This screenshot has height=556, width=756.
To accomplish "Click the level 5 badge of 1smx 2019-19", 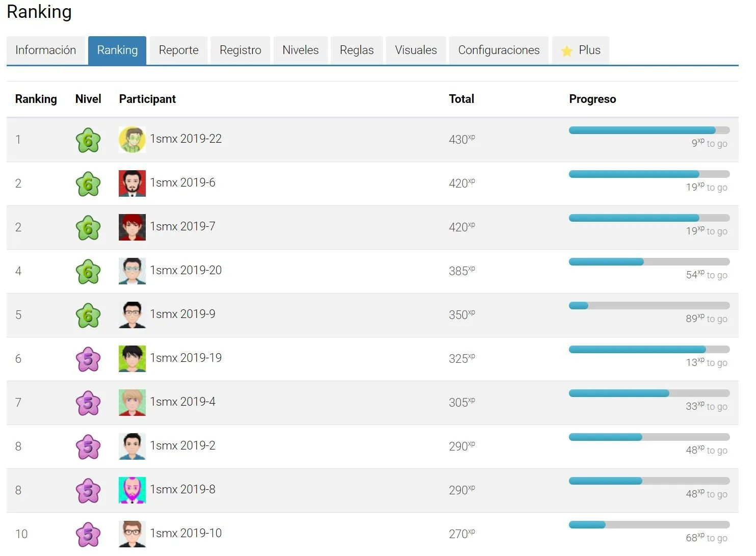I will (x=88, y=359).
